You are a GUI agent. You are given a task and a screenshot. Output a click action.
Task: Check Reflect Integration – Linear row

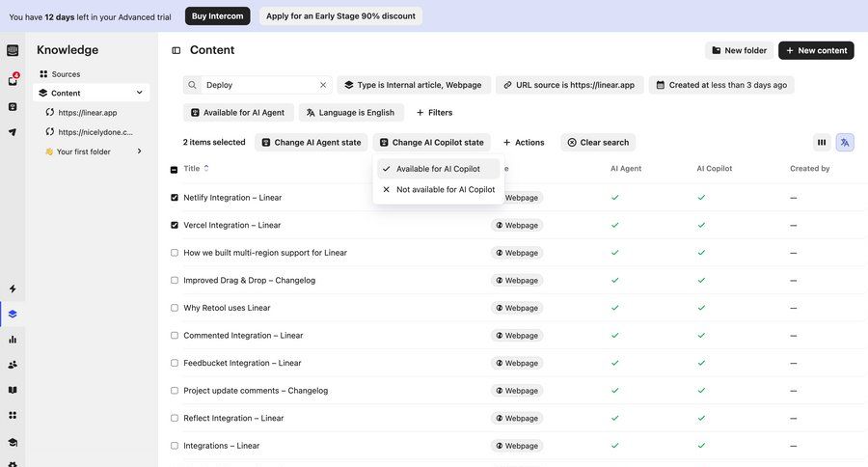tap(175, 418)
